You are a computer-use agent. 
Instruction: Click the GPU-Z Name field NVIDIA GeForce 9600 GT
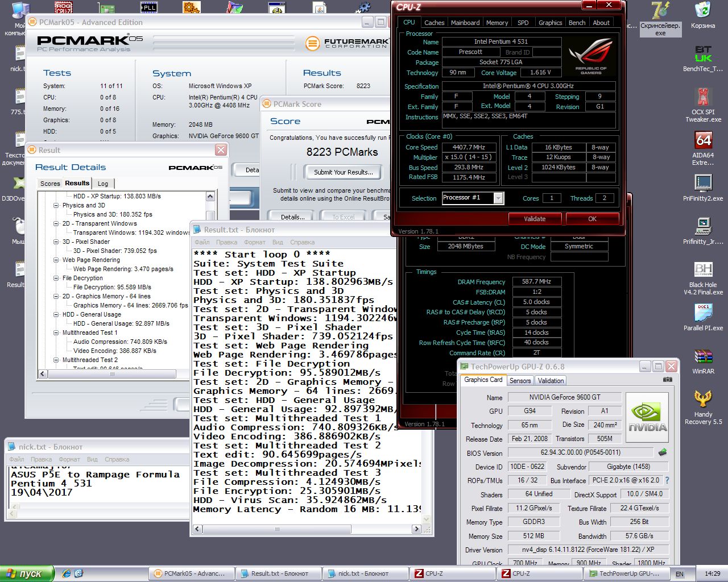tap(564, 397)
